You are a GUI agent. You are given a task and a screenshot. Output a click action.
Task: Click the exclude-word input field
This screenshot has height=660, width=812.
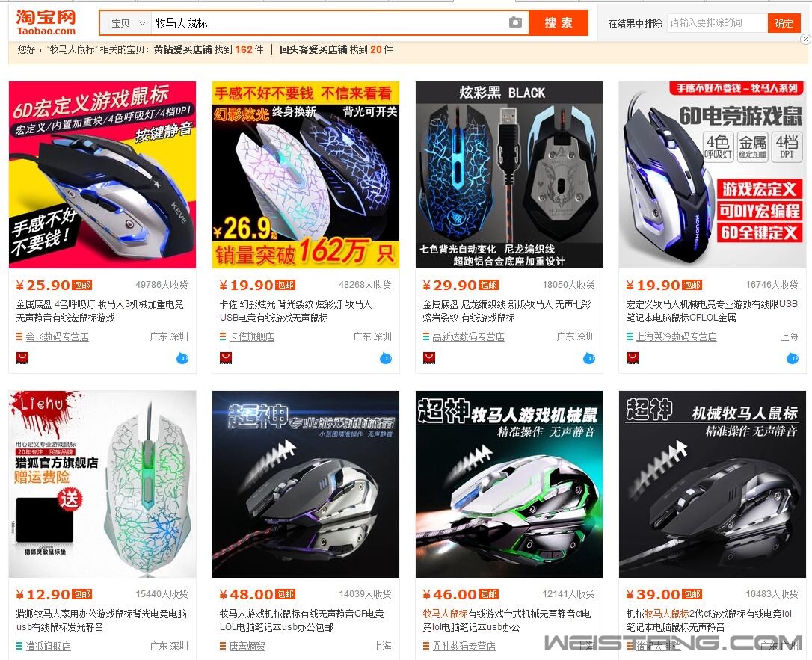717,23
